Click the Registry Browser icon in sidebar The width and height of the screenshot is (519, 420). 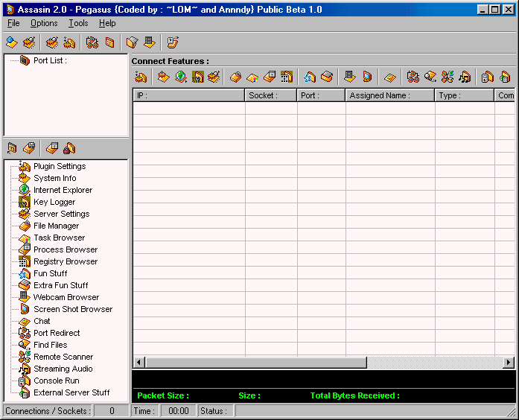(25, 261)
